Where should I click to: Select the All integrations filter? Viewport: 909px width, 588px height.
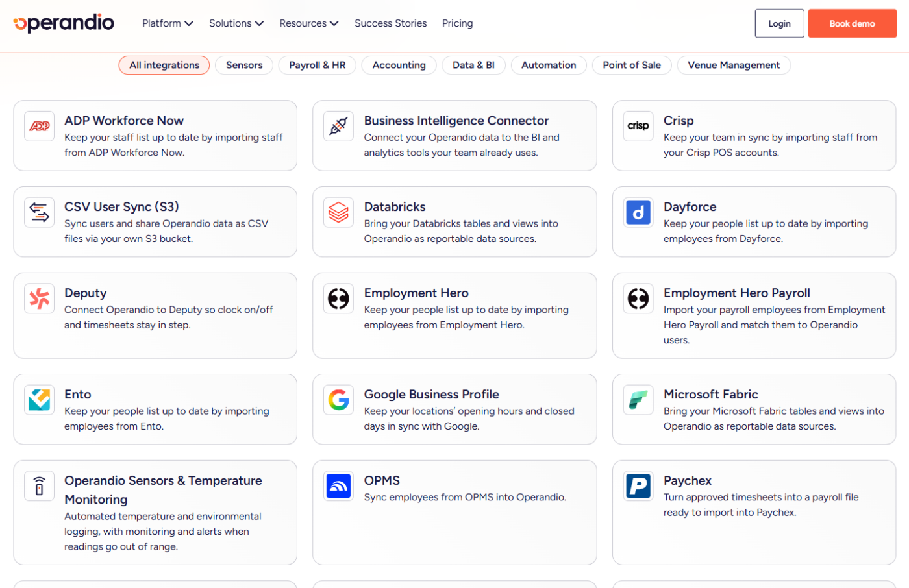[164, 65]
